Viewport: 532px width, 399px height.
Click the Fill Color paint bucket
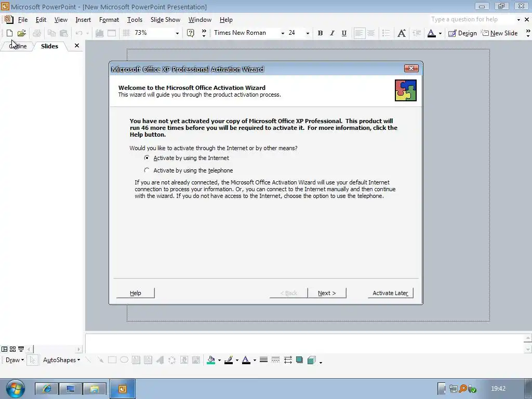coord(211,360)
